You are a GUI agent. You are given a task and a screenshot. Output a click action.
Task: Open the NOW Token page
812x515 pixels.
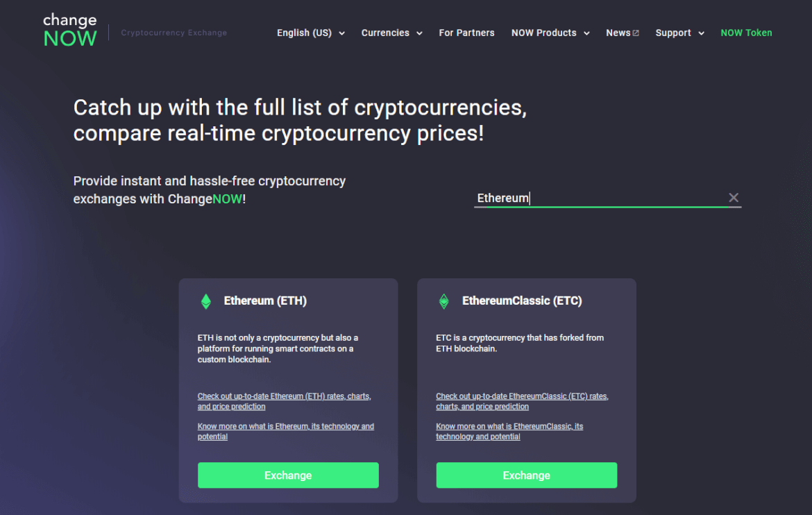746,33
